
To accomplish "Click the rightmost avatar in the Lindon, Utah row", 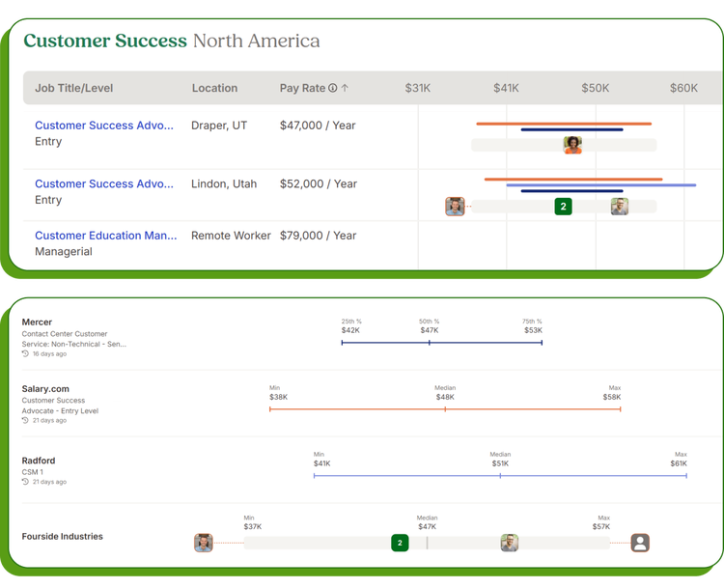I will [620, 206].
